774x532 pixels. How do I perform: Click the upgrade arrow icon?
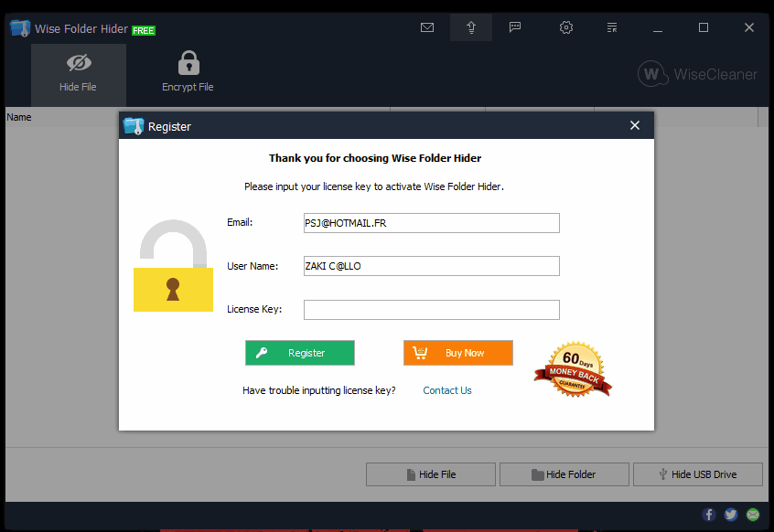tap(471, 27)
